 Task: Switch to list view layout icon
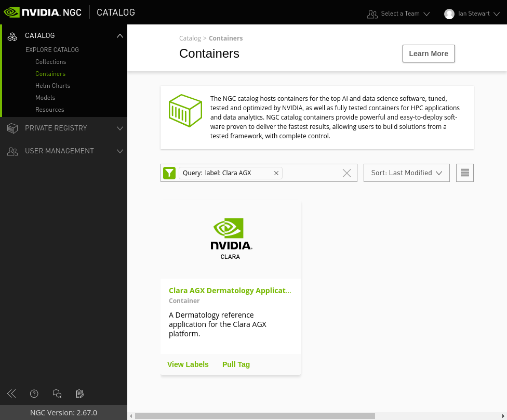464,173
